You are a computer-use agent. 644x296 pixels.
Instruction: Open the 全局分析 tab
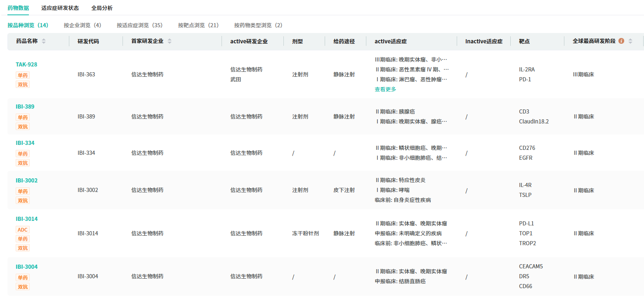tap(102, 8)
